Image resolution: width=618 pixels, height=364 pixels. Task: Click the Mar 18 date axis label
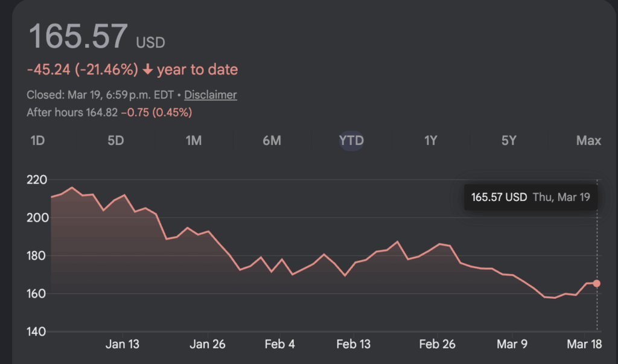click(x=584, y=344)
